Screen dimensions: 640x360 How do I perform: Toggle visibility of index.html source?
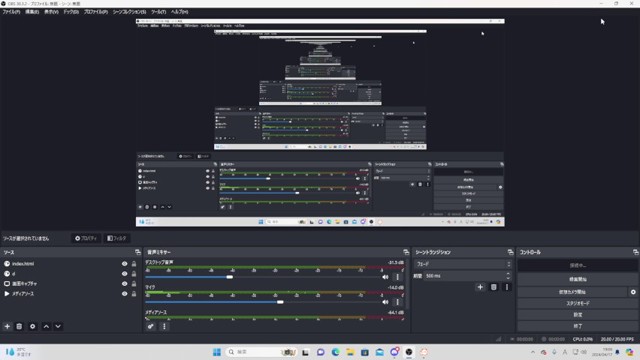(124, 264)
